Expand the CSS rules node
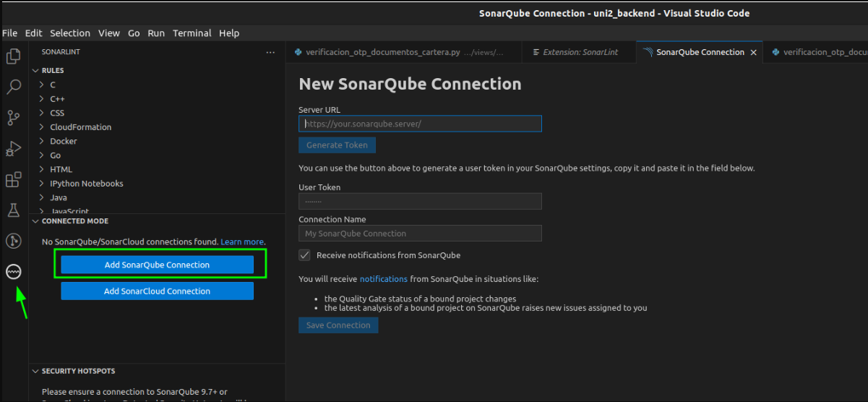This screenshot has width=868, height=402. tap(42, 113)
